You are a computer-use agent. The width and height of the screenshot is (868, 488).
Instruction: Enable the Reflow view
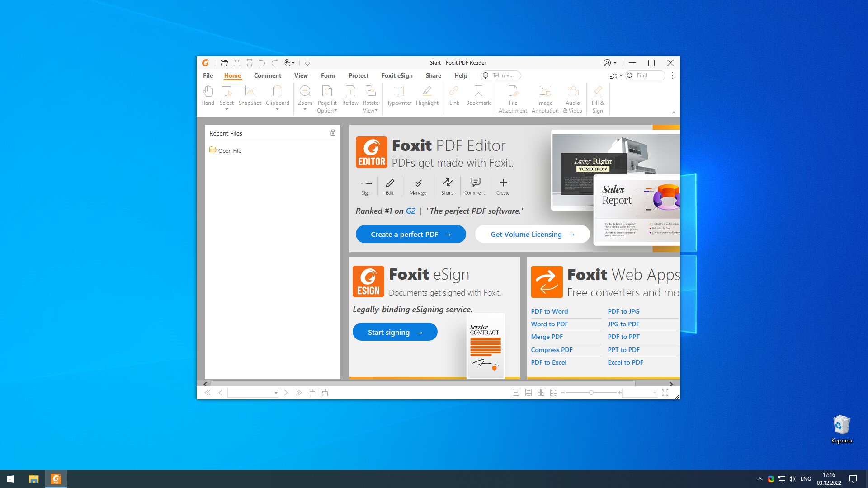350,96
